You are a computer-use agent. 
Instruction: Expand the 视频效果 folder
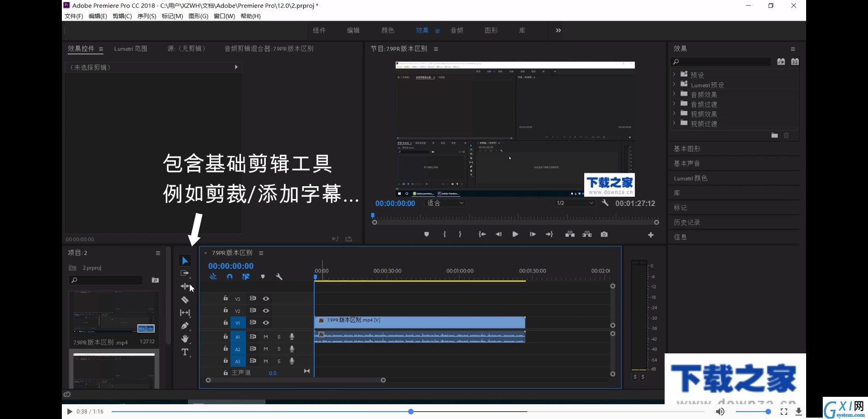pos(674,113)
